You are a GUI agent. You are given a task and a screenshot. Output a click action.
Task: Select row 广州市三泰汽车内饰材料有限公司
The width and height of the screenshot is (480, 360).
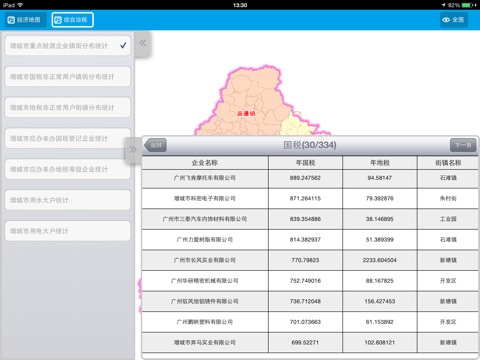click(310, 219)
